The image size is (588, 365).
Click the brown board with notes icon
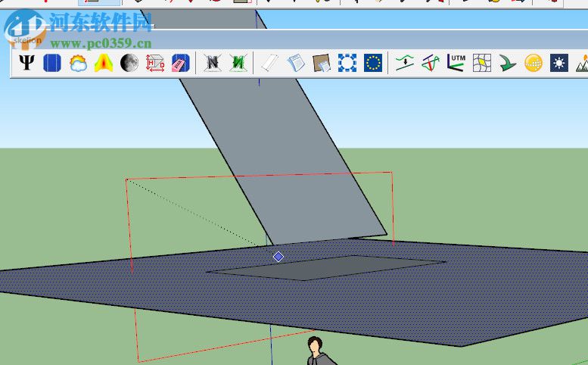tap(322, 63)
